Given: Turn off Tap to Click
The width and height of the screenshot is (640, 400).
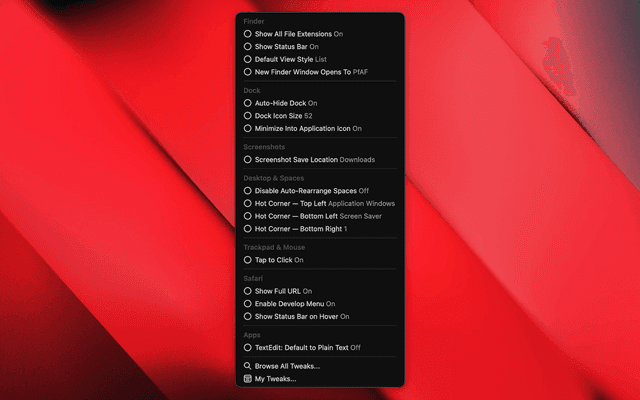Looking at the screenshot, I should pos(279,260).
